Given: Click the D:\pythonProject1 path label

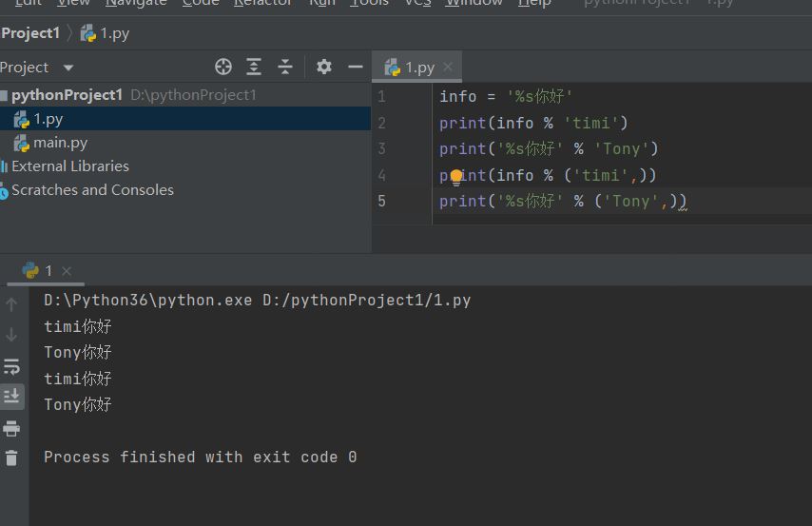Looking at the screenshot, I should click(x=193, y=95).
